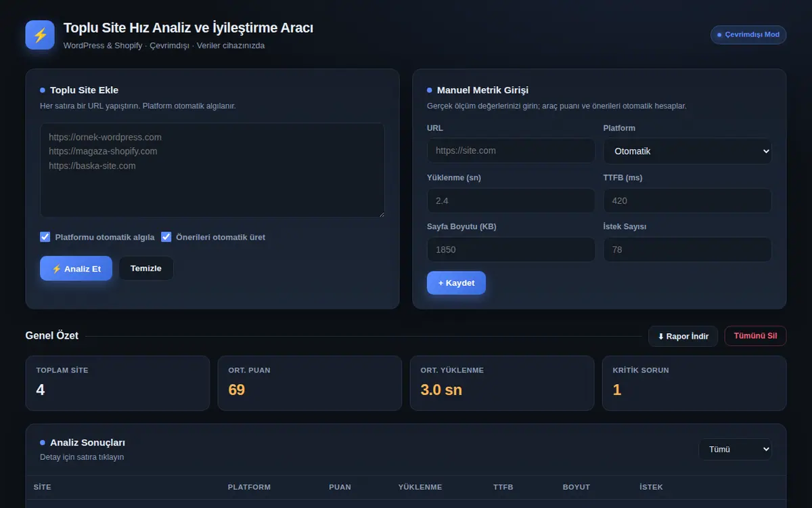Click the Ort. Puan value 69

click(237, 390)
